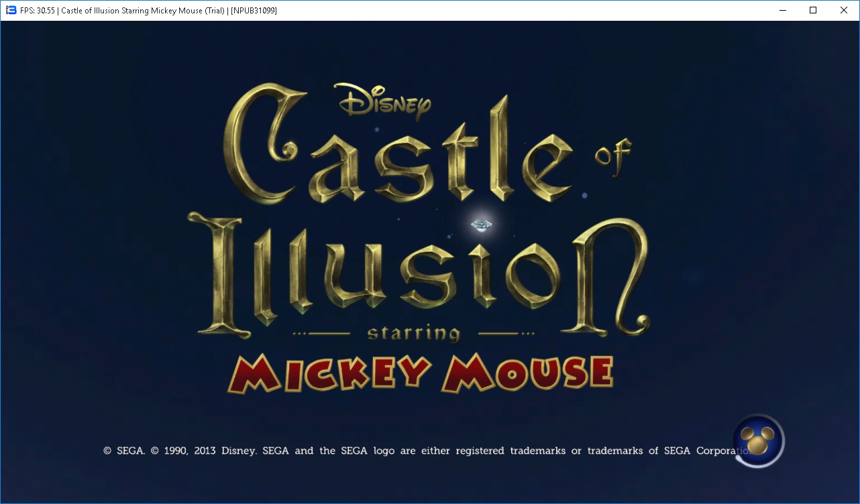Click the decorative line right of 'starring'
Image resolution: width=860 pixels, height=504 pixels.
point(506,333)
